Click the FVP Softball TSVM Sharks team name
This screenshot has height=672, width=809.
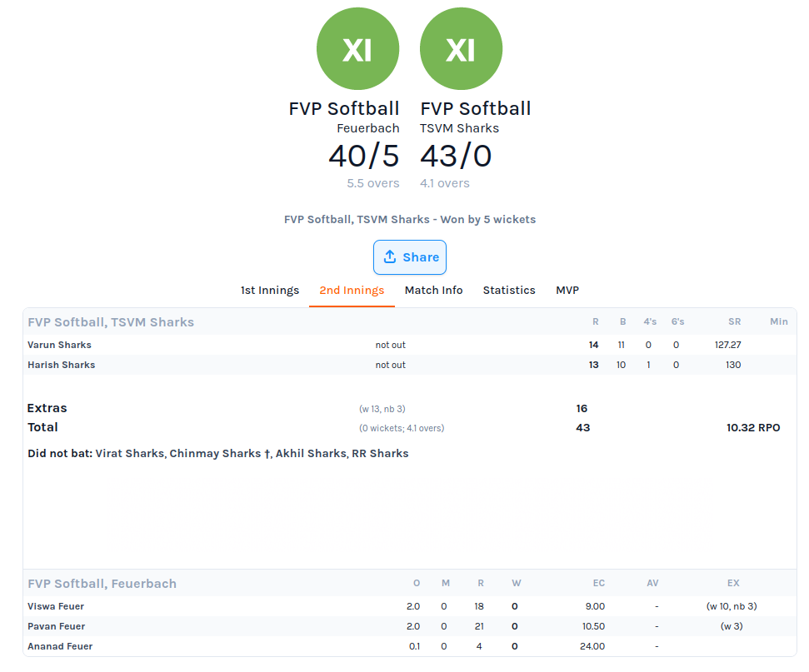click(475, 117)
